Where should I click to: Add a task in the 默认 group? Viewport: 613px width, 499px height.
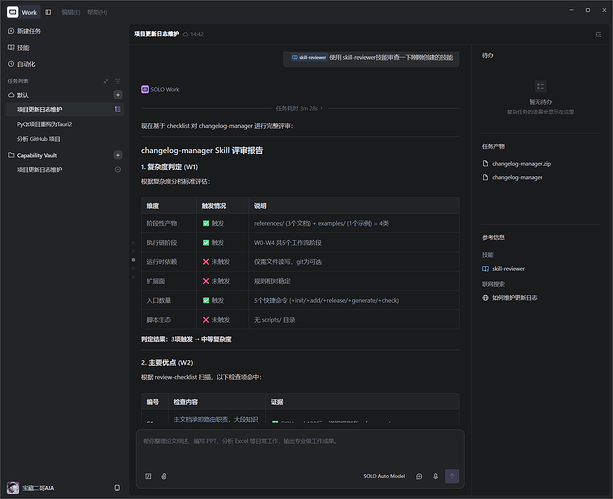118,95
